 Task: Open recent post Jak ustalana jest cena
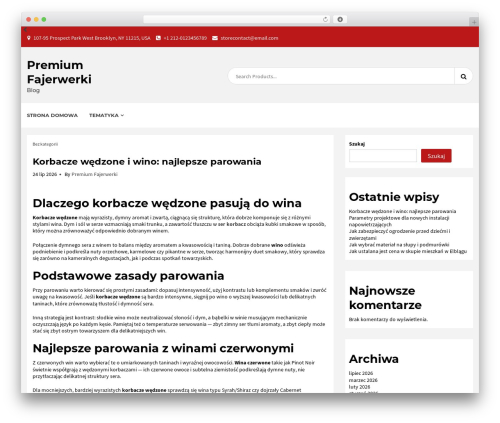(408, 251)
